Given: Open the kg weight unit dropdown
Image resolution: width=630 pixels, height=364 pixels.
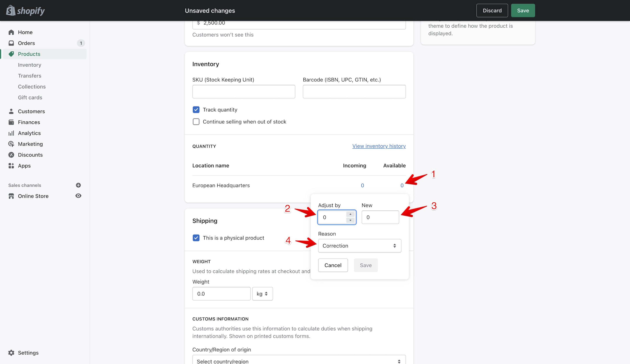Looking at the screenshot, I should pyautogui.click(x=262, y=294).
